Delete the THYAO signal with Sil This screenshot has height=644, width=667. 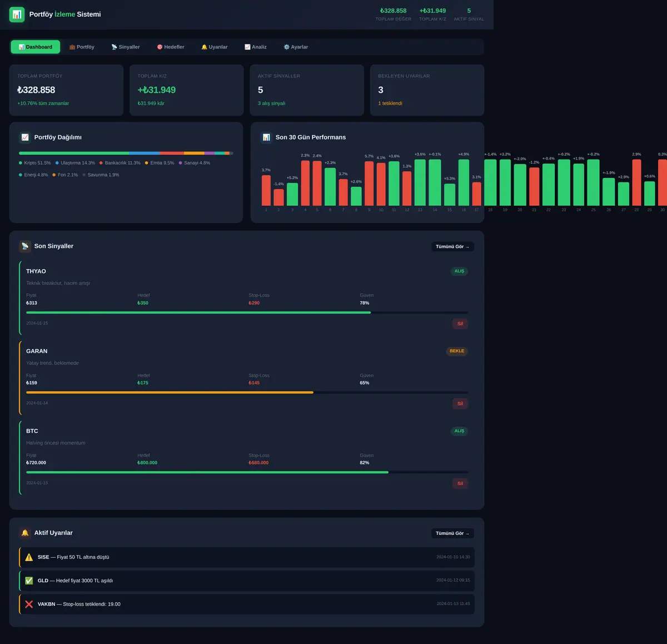point(460,324)
